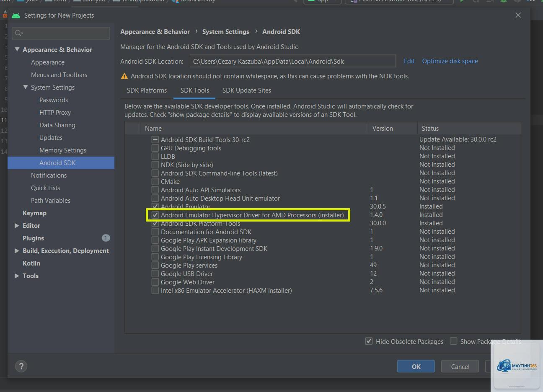Uncheck Android SDK Platform-Tools checkbox
543x392 pixels.
pyautogui.click(x=155, y=223)
